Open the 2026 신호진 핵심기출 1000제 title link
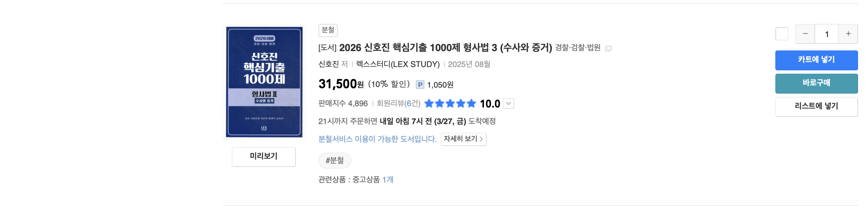The image size is (868, 217). [445, 48]
